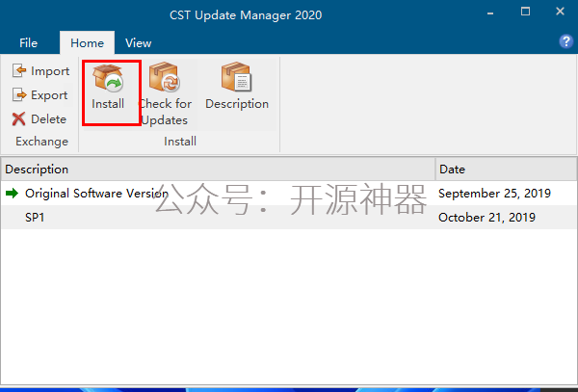
Task: Click the September 25, 2019 date cell
Action: pos(494,193)
